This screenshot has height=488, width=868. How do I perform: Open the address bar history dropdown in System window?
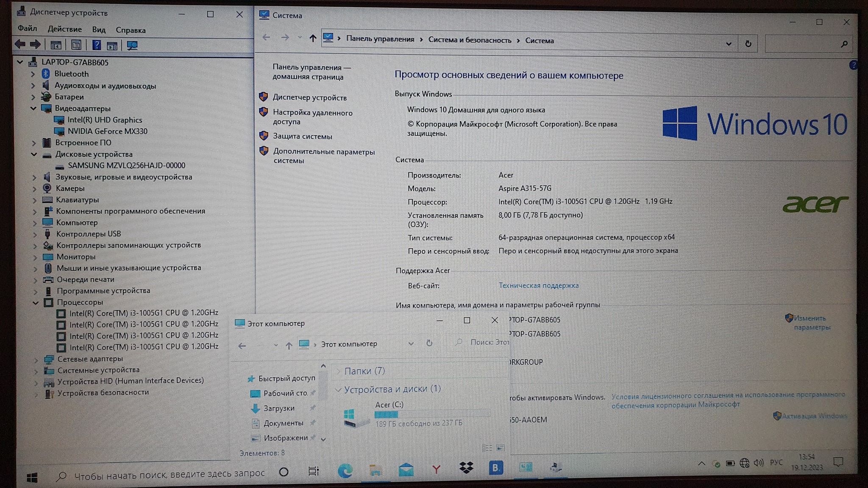click(x=729, y=44)
